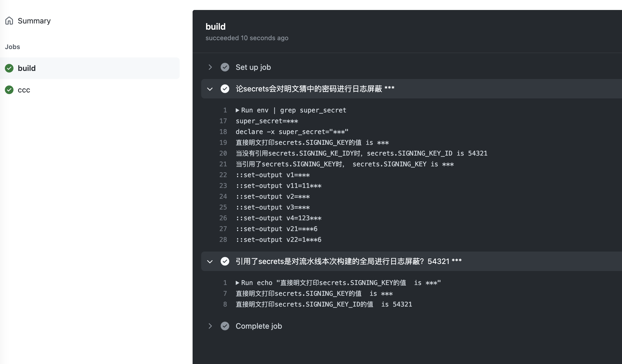622x364 pixels.
Task: Expand the 'Run echo' command output
Action: [x=237, y=283]
